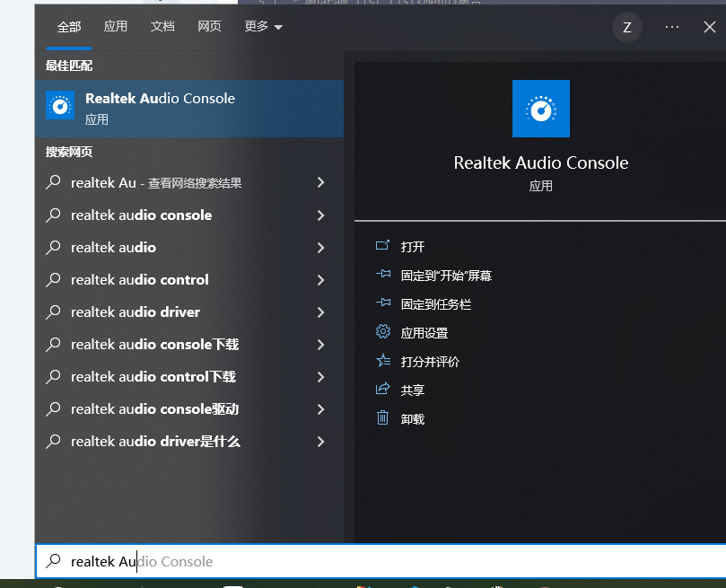Click in the search input field

pos(380,561)
